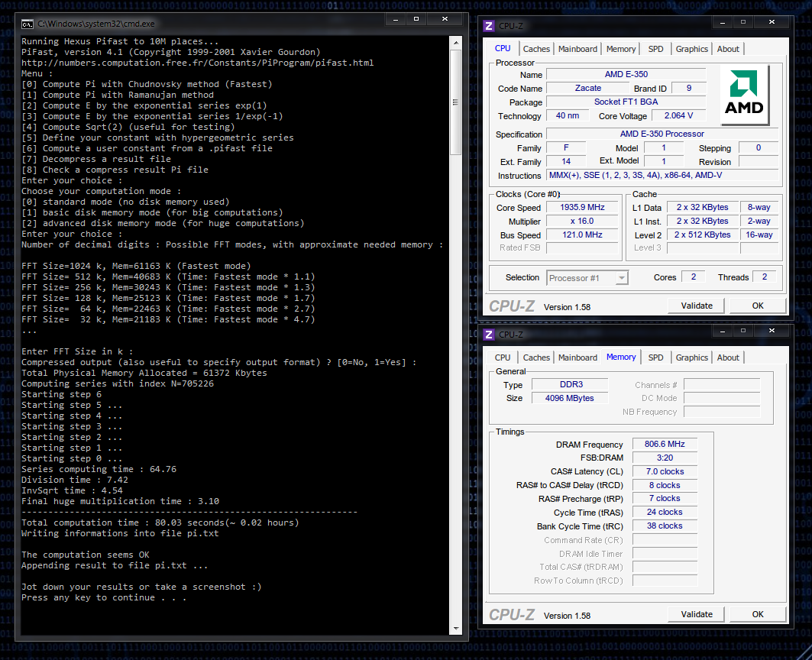The width and height of the screenshot is (812, 660).
Task: Click the Bus Speed value 121.0 MHz
Action: pyautogui.click(x=582, y=235)
